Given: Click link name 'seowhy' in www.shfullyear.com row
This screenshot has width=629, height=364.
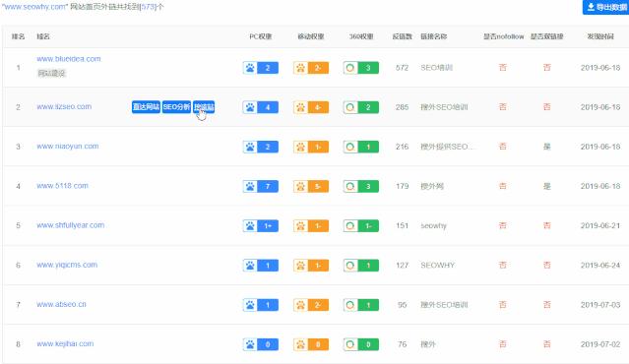Looking at the screenshot, I should pos(433,225).
